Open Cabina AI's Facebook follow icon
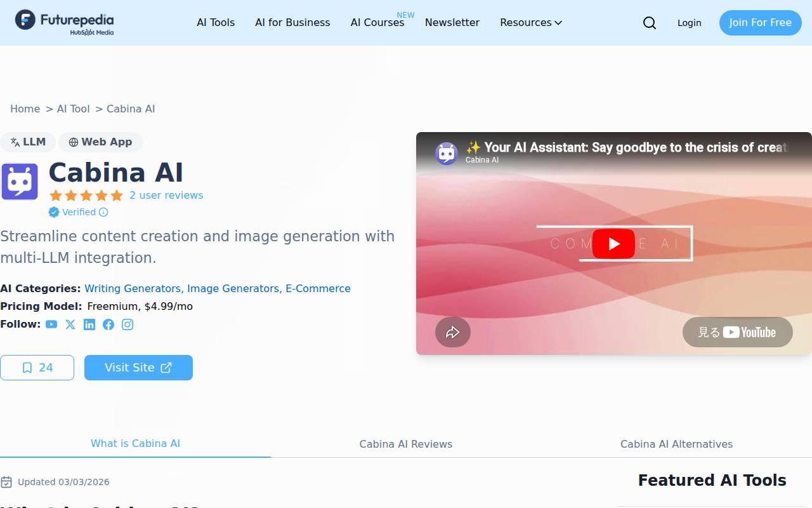The image size is (812, 508). (108, 324)
